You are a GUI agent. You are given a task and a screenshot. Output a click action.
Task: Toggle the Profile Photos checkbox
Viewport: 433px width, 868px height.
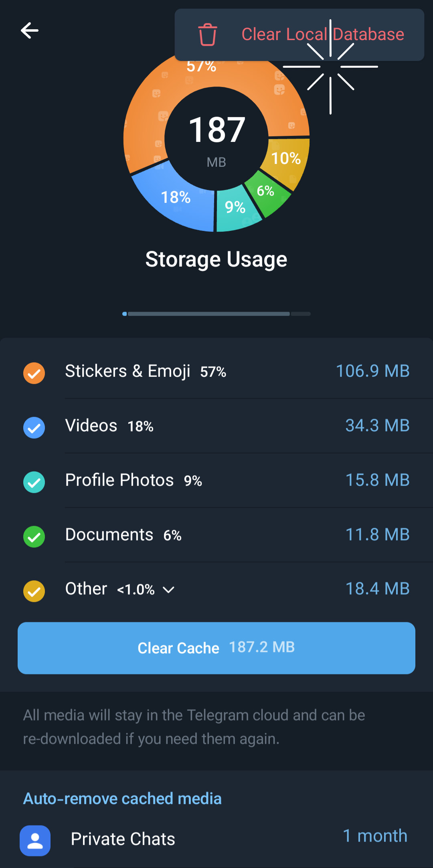click(34, 482)
